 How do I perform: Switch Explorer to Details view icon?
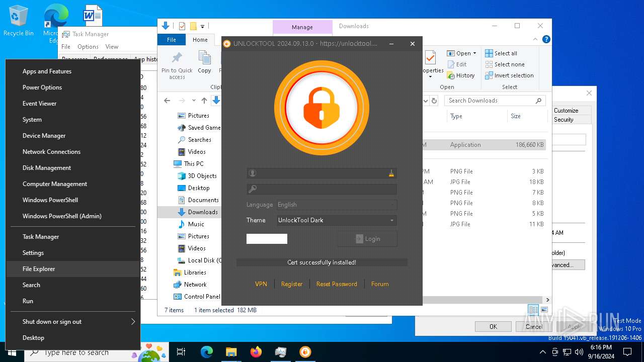[x=533, y=310]
